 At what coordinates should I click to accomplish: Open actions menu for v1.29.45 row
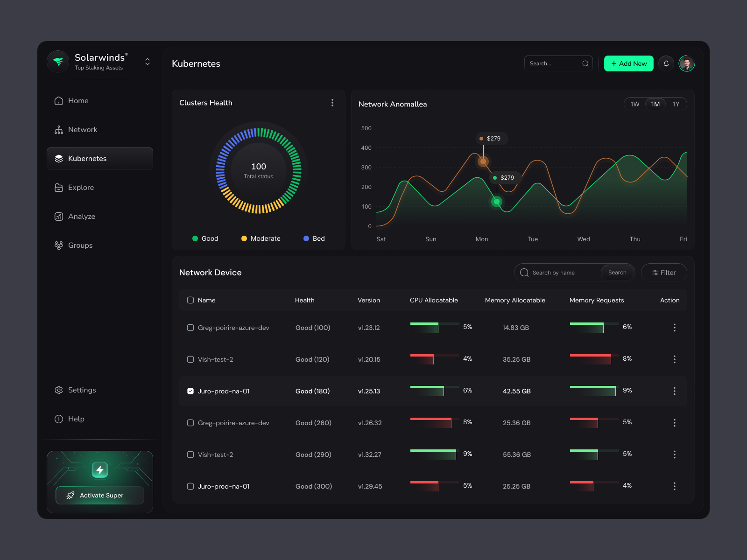click(675, 486)
